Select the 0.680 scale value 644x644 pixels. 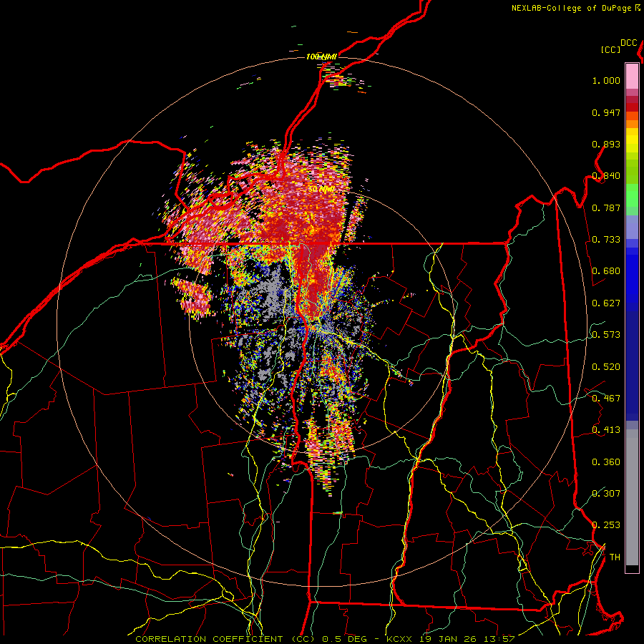click(x=606, y=271)
